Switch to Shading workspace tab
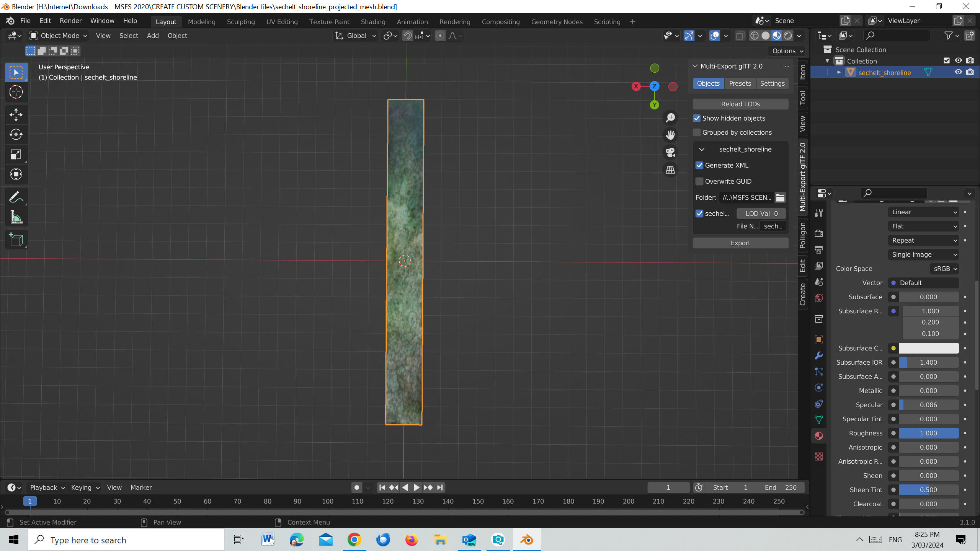980x551 pixels. click(373, 22)
